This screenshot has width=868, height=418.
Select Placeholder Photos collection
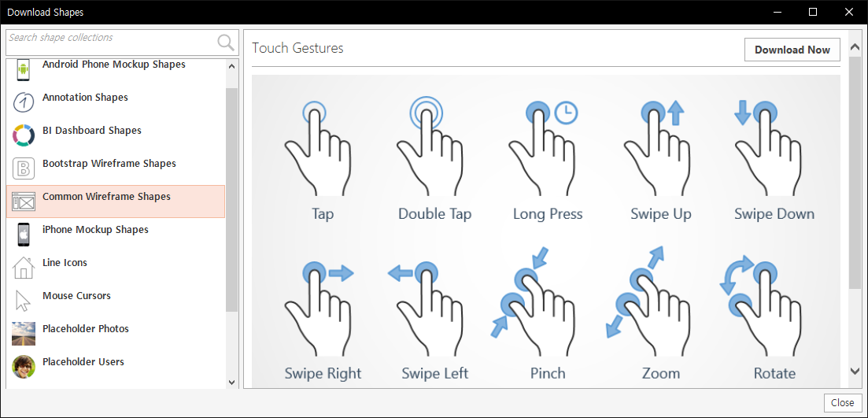[116, 333]
